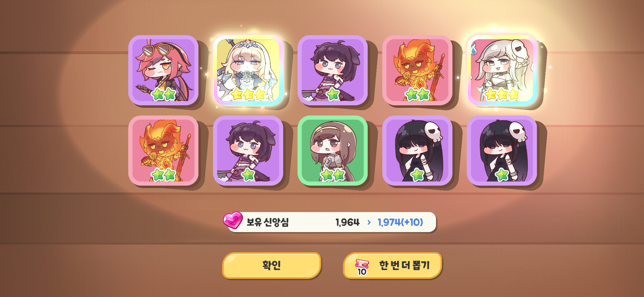Select the pink-haired guitarist with sunglasses card
The height and width of the screenshot is (297, 644).
click(163, 70)
